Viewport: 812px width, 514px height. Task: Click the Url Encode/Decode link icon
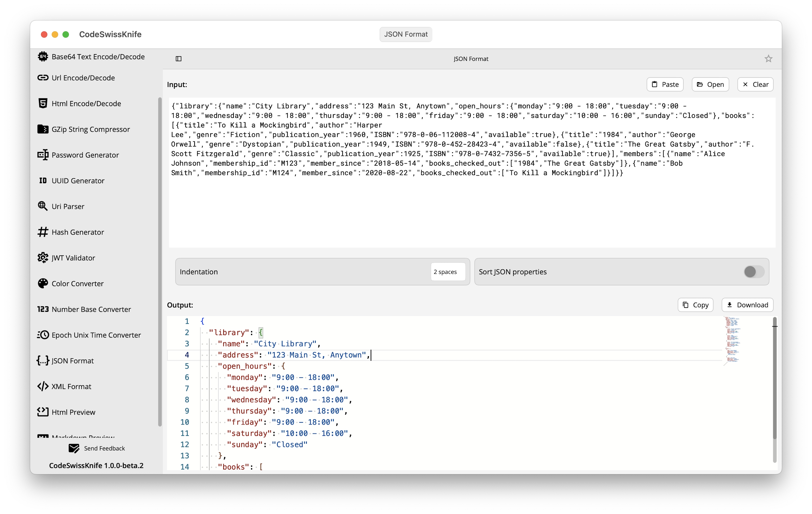pos(43,78)
